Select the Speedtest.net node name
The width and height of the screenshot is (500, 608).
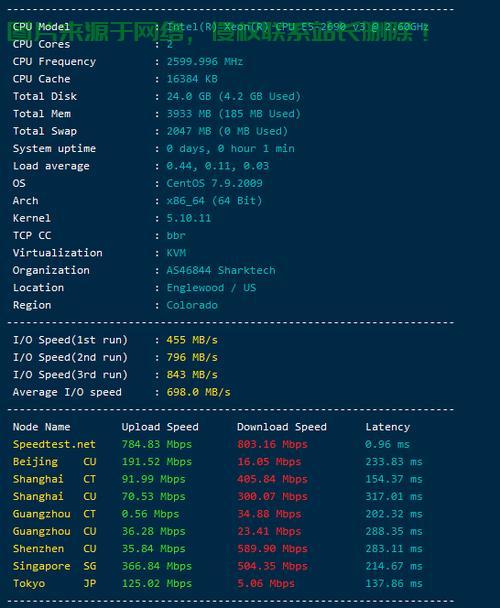point(54,444)
